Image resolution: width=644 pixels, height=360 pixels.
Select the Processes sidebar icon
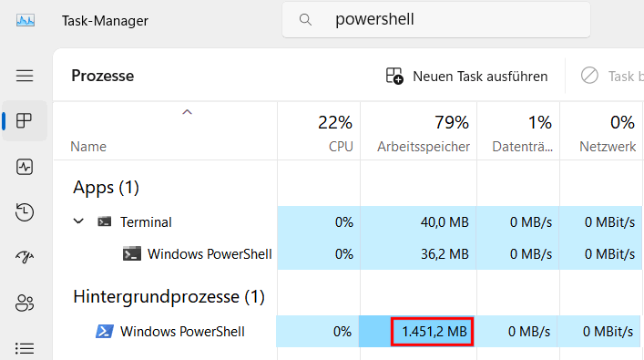tap(25, 121)
